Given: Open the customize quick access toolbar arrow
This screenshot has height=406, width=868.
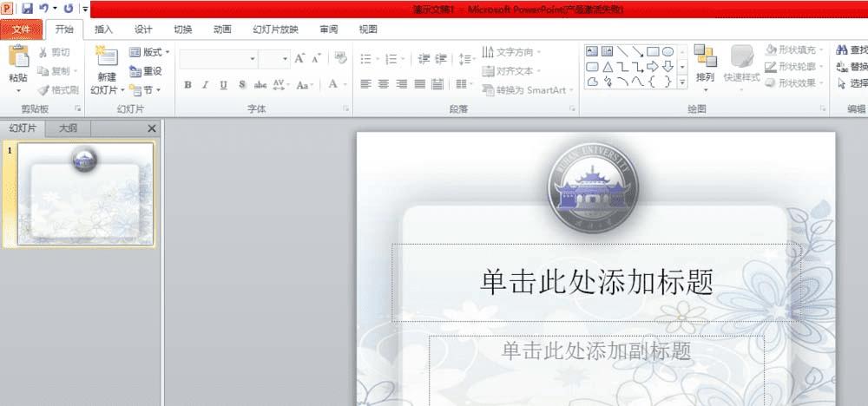Looking at the screenshot, I should 85,9.
